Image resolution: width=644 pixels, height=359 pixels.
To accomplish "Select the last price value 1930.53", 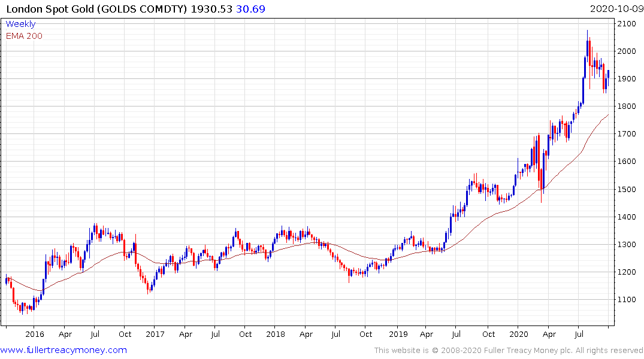I will pos(211,9).
